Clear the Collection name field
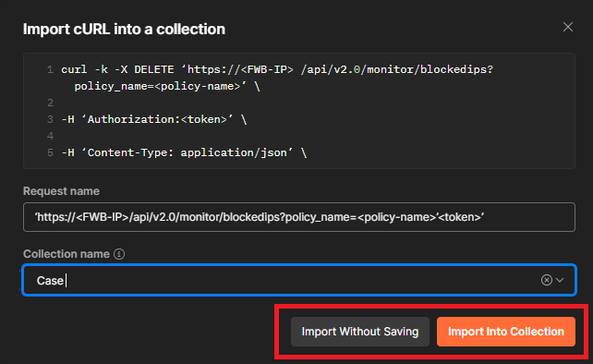This screenshot has height=364, width=593. coord(546,280)
